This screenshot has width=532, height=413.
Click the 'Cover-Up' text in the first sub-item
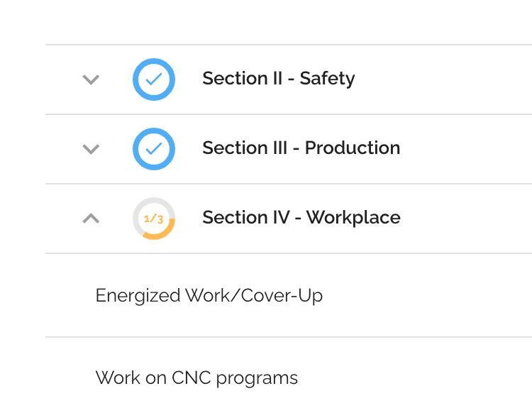click(x=282, y=295)
